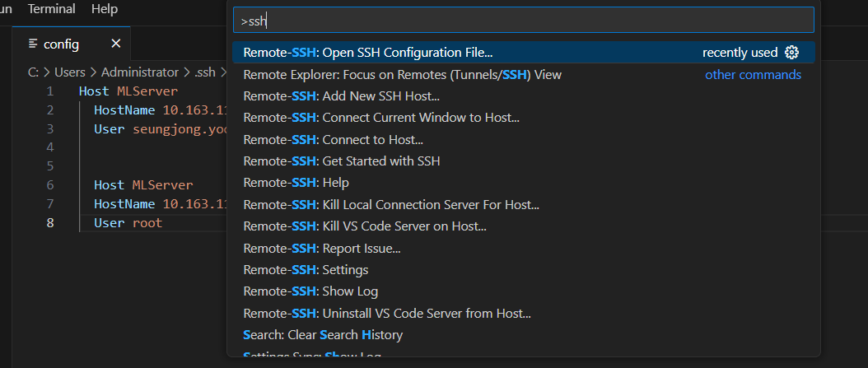The image size is (868, 368).
Task: Click the config tab file icon
Action: (33, 43)
